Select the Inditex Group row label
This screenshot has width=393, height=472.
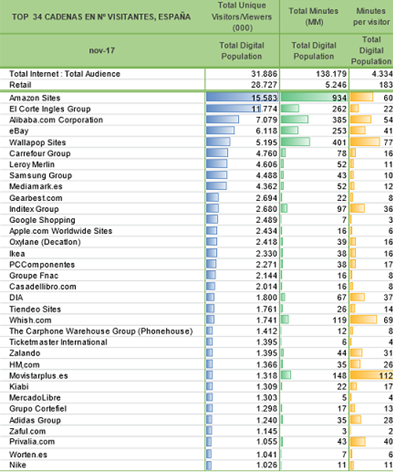pyautogui.click(x=34, y=209)
